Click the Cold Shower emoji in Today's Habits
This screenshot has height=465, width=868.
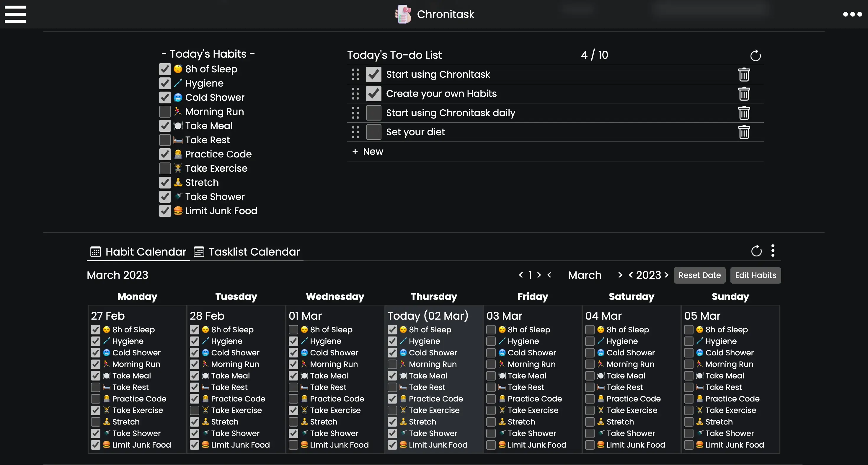[x=178, y=97]
